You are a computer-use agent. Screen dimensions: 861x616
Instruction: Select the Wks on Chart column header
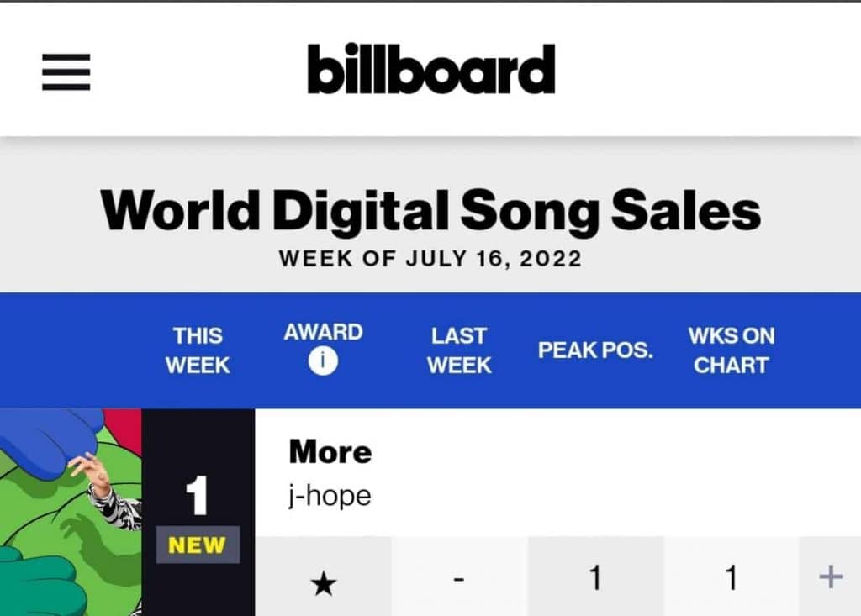pyautogui.click(x=731, y=350)
